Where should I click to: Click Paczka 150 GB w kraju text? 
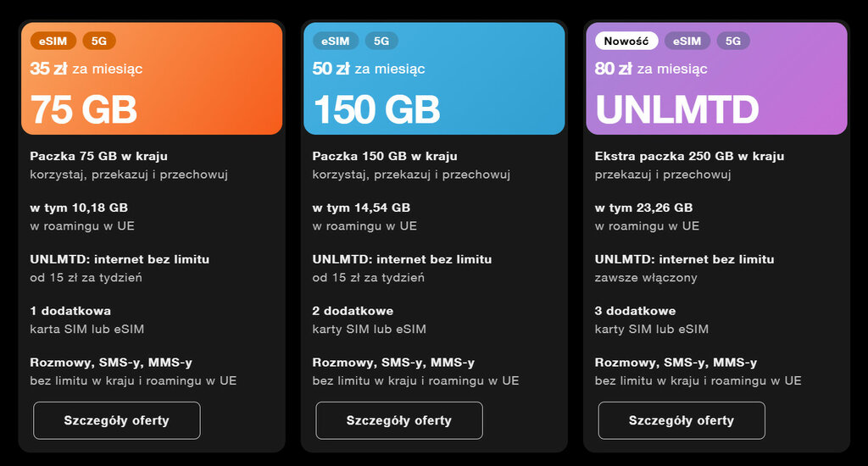tap(384, 157)
